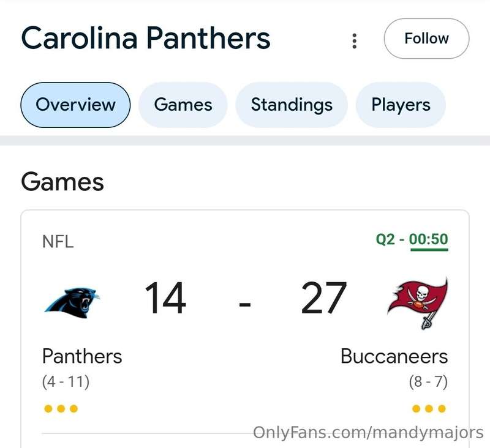The height and width of the screenshot is (448, 490).
Task: Click the NFL league label
Action: (x=58, y=242)
